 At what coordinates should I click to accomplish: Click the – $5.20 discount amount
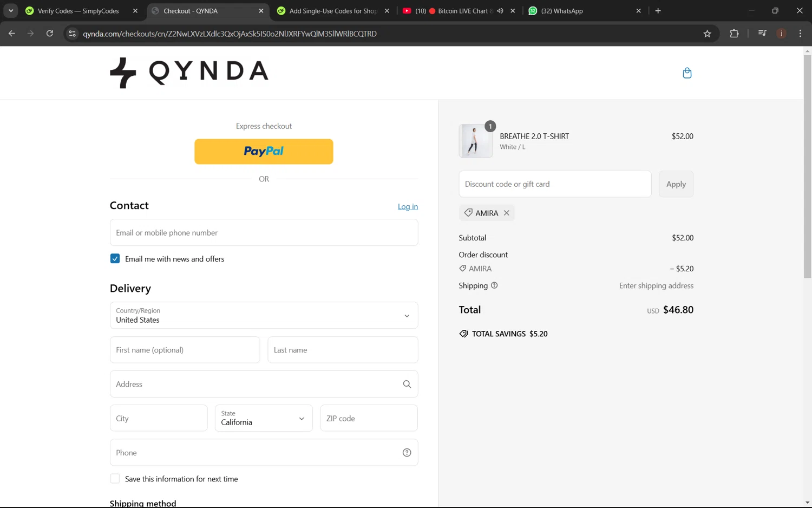(x=682, y=269)
